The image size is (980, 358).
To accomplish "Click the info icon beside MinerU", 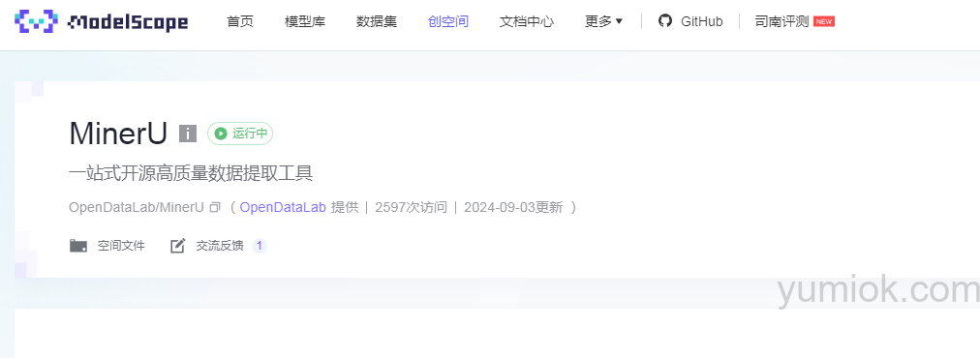I will pos(188,134).
